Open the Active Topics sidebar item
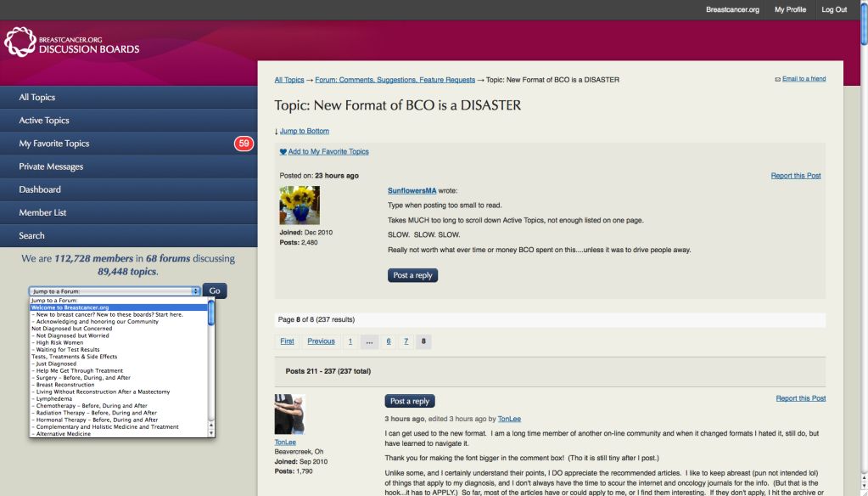868x496 pixels. point(128,121)
